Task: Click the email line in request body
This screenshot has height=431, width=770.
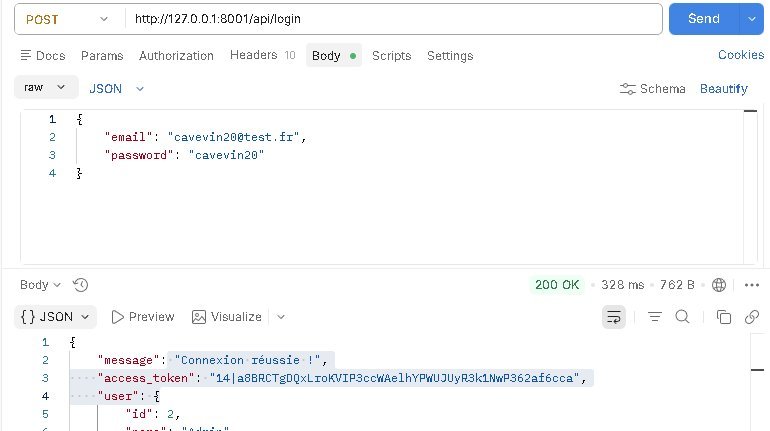Action: (205, 137)
